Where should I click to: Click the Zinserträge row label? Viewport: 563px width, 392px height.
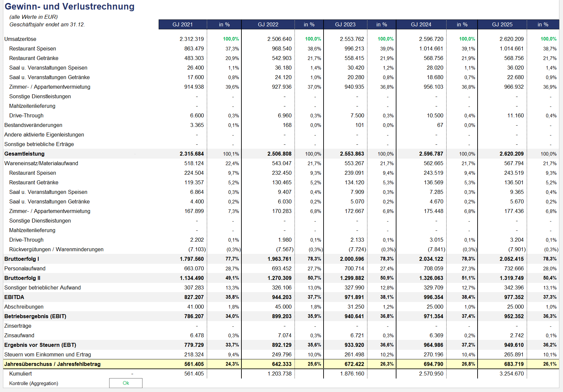click(18, 326)
